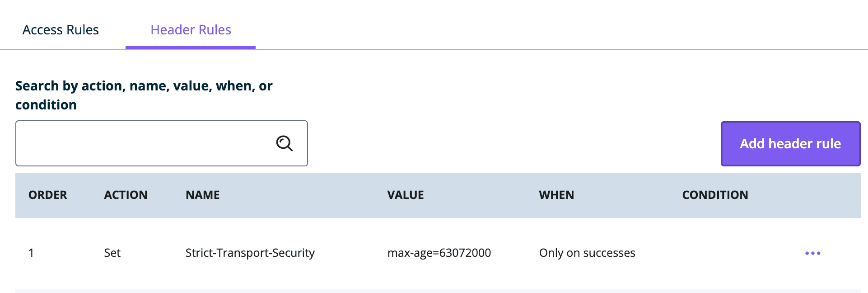This screenshot has height=293, width=868.
Task: Select the Header Rules tab
Action: pos(191,29)
